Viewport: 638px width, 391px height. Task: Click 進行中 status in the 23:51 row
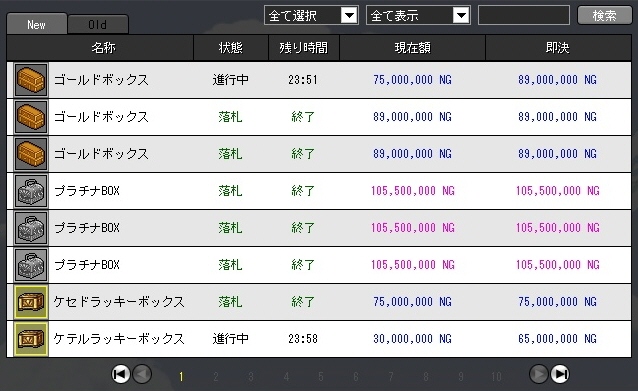coord(231,80)
